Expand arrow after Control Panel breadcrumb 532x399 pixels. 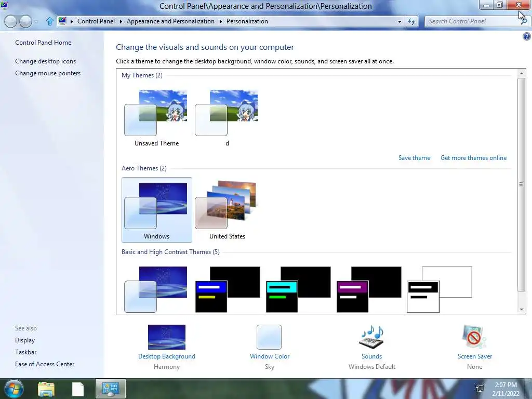121,21
